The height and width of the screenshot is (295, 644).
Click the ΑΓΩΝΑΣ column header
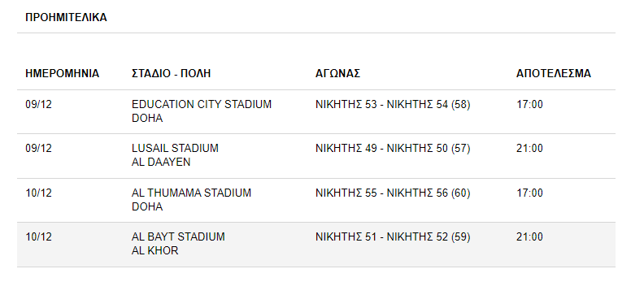(x=337, y=73)
